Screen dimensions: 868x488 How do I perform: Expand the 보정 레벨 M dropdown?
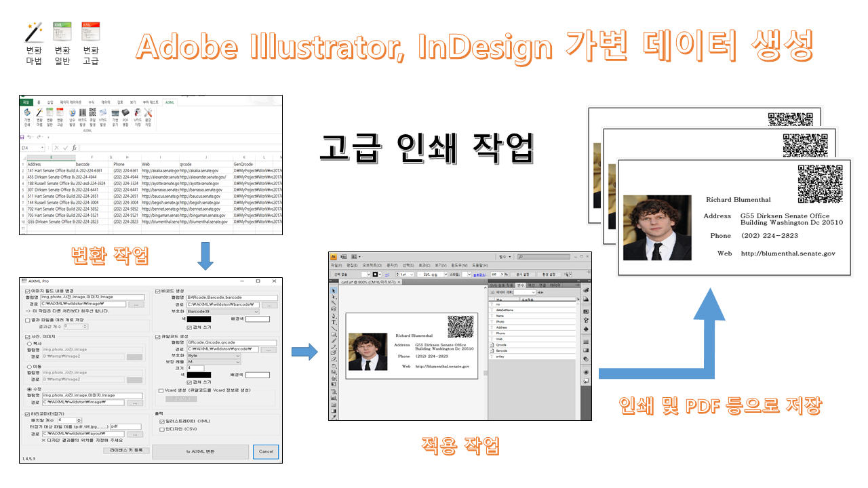point(213,361)
